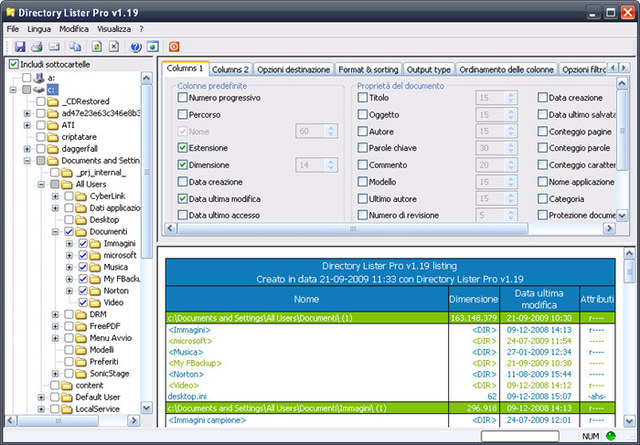Image resolution: width=640 pixels, height=445 pixels.
Task: Switch to Opzioni destinazione tab
Action: click(x=293, y=69)
